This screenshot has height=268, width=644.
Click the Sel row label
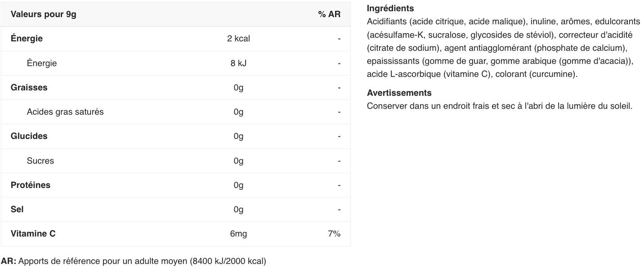[17, 210]
